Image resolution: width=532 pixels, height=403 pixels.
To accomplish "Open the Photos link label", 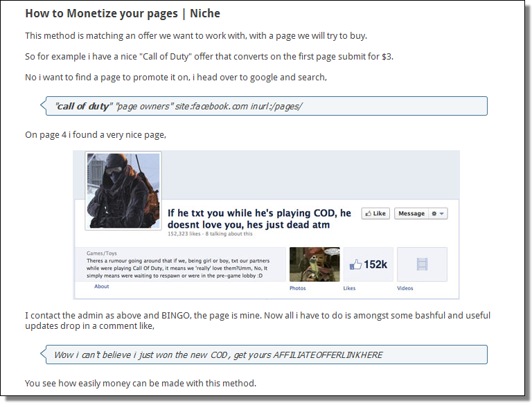I will point(298,288).
